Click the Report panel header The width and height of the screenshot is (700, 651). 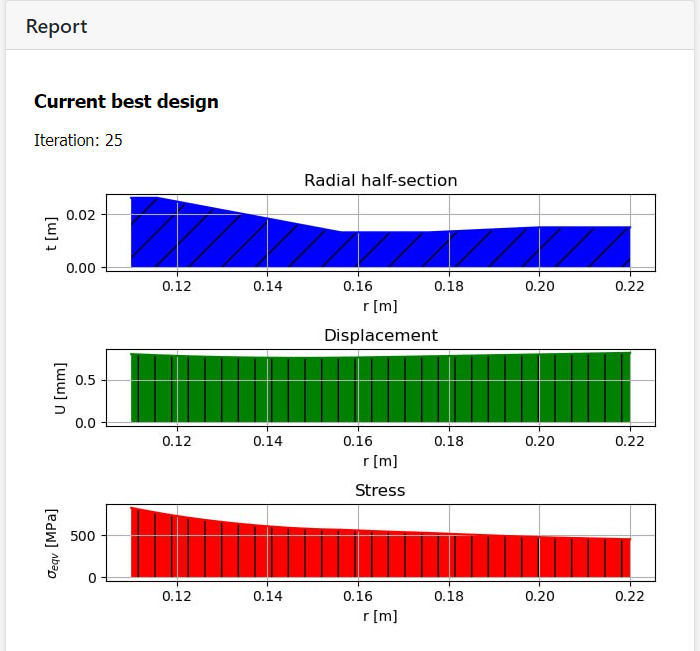56,26
